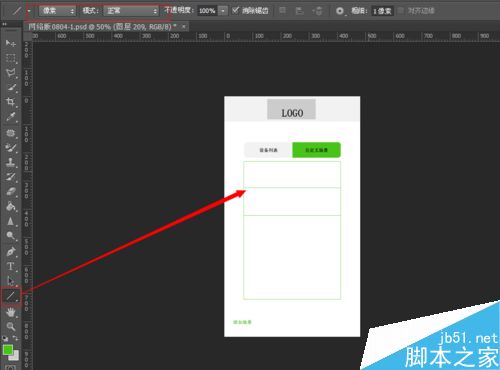Select the Clone Stamp tool

11,162
